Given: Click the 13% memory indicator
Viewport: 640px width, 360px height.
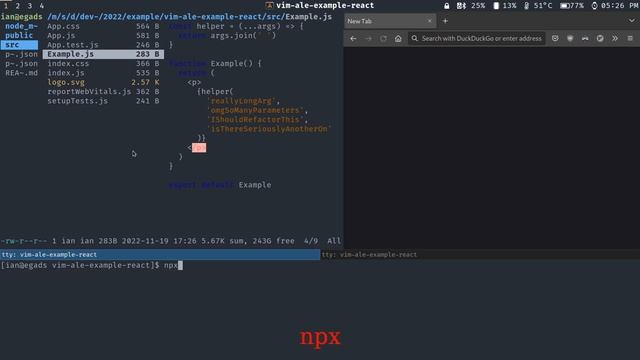Looking at the screenshot, I should coord(504,6).
